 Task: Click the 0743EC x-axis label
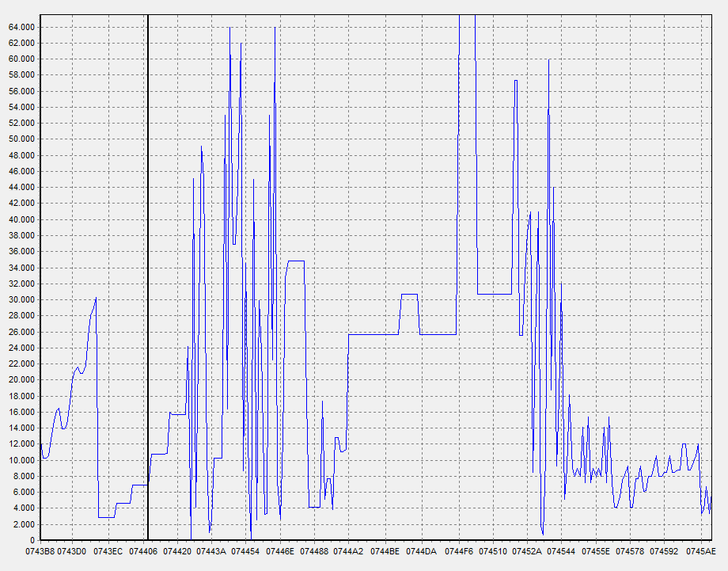tap(108, 551)
